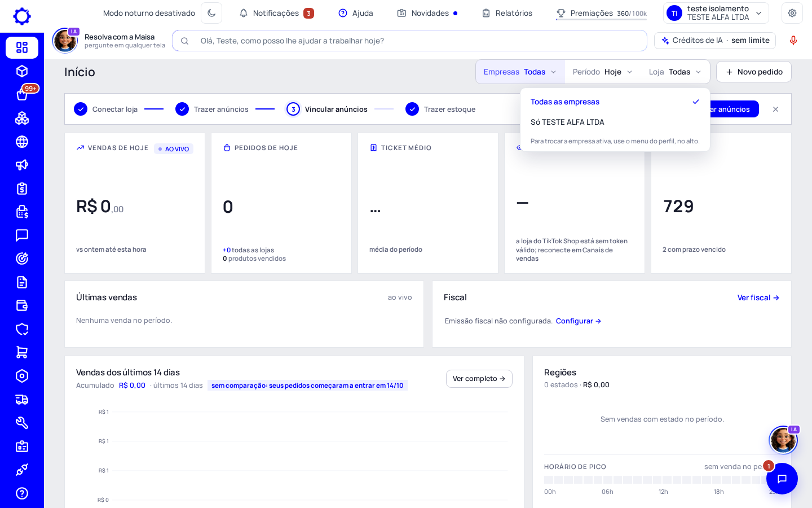Open the shopping bag icon with 99+ badge
812x508 pixels.
[22, 94]
